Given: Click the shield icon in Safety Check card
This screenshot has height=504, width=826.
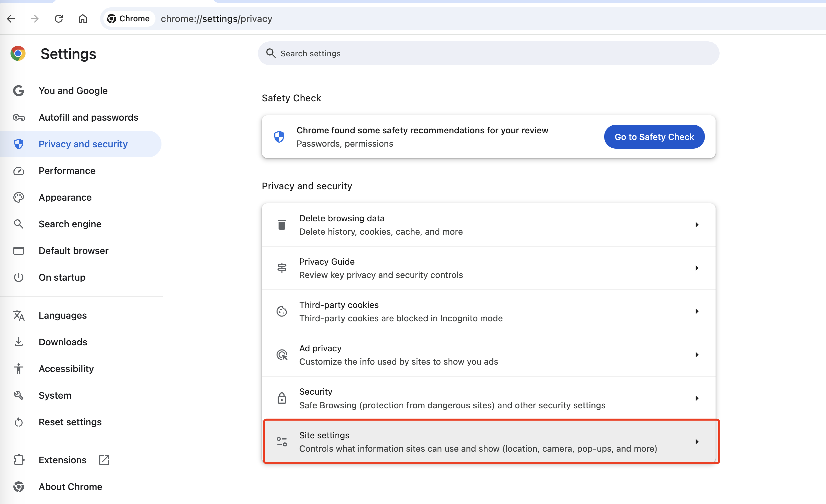Looking at the screenshot, I should pos(279,137).
